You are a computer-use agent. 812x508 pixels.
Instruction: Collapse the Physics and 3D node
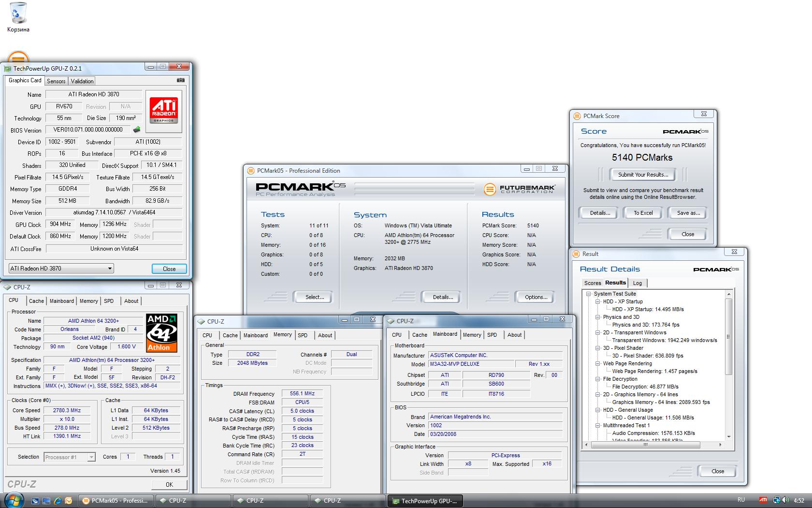pos(597,317)
